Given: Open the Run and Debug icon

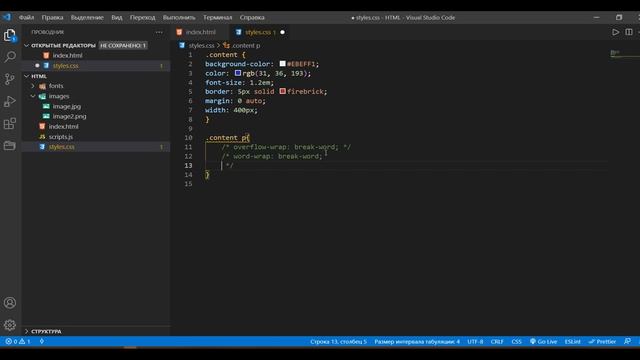Looking at the screenshot, I should 10,101.
